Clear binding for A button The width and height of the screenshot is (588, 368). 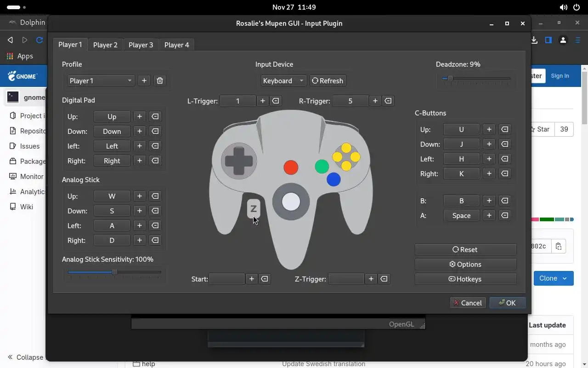[505, 215]
